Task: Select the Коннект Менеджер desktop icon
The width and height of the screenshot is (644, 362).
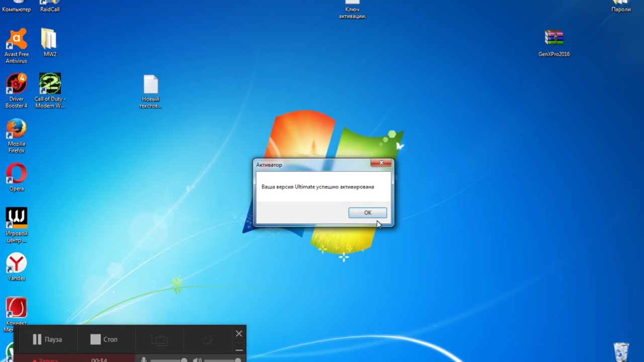Action: 17,315
